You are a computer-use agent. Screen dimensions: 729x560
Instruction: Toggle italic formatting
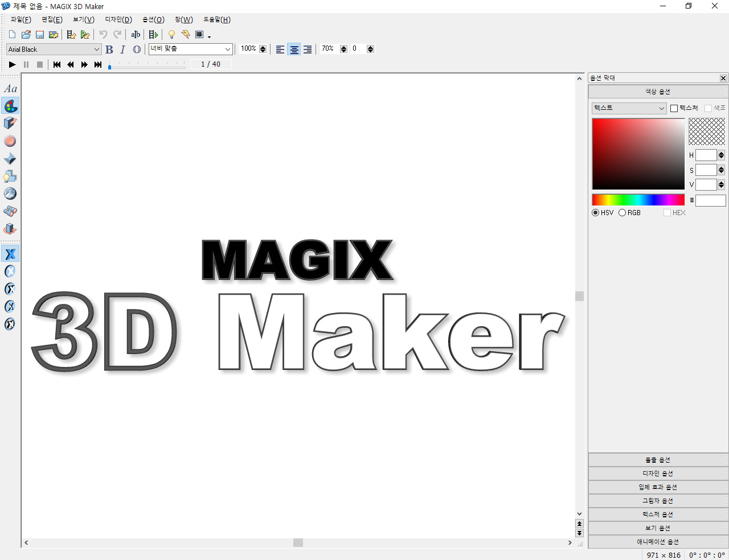[122, 50]
